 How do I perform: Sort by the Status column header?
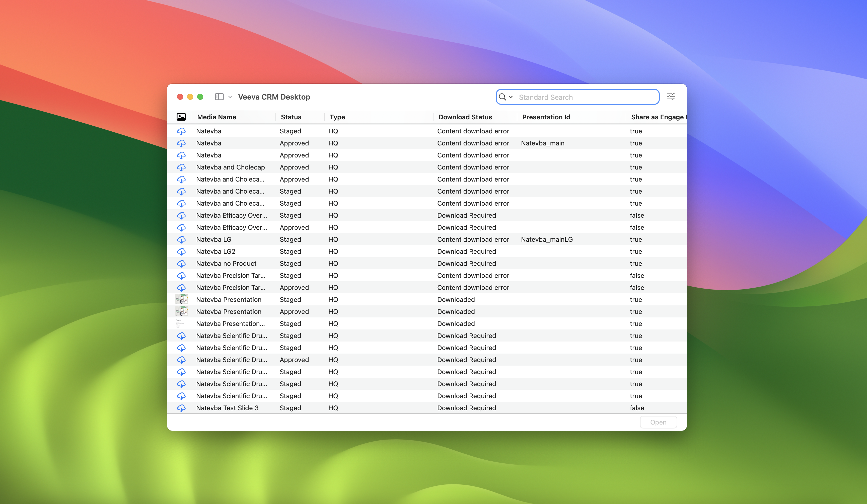click(x=291, y=117)
